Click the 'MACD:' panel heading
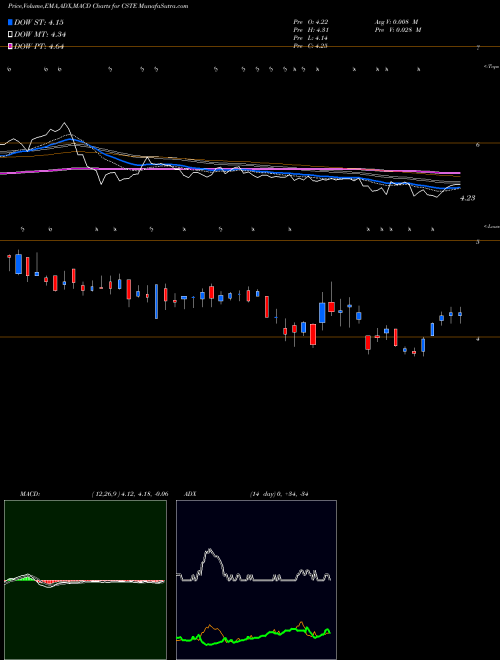The image size is (500, 660). (30, 494)
